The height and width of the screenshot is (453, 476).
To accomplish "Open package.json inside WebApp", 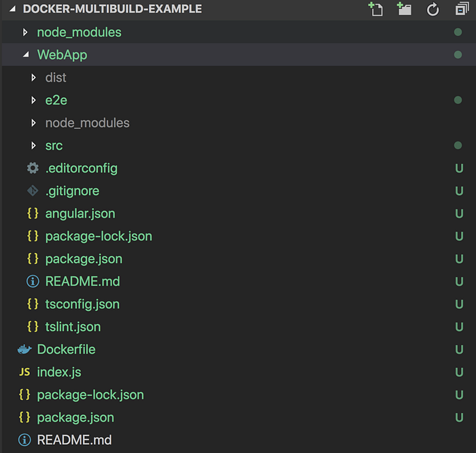I will click(x=84, y=259).
